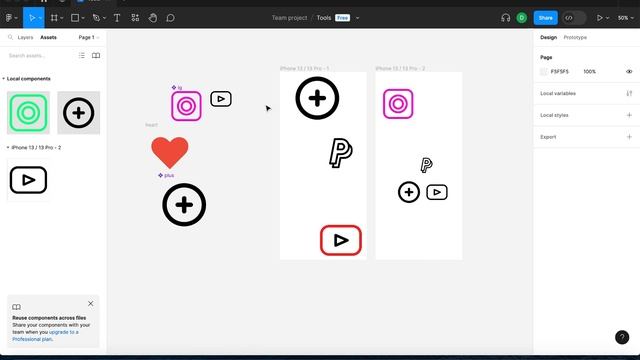Viewport: 640px width, 360px height.
Task: Toggle Dev Mode switch
Action: [574, 18]
